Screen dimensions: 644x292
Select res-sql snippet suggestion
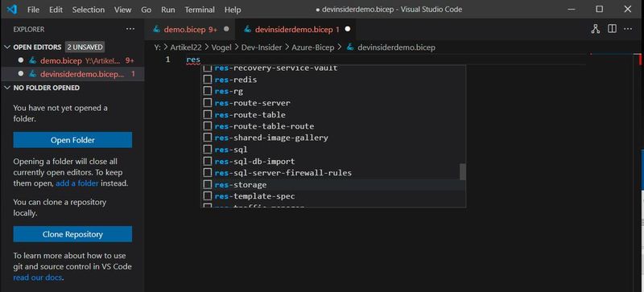(x=333, y=150)
